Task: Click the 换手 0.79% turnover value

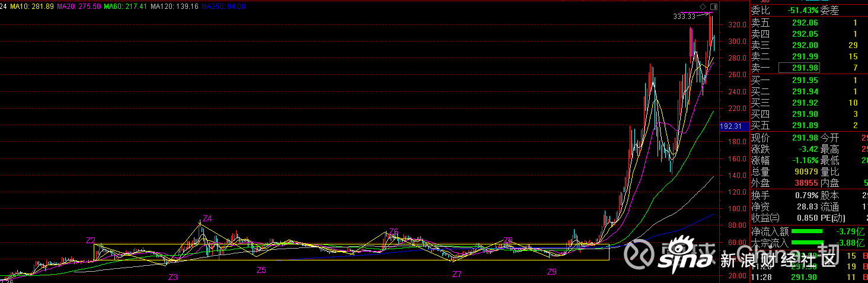Action: click(807, 195)
